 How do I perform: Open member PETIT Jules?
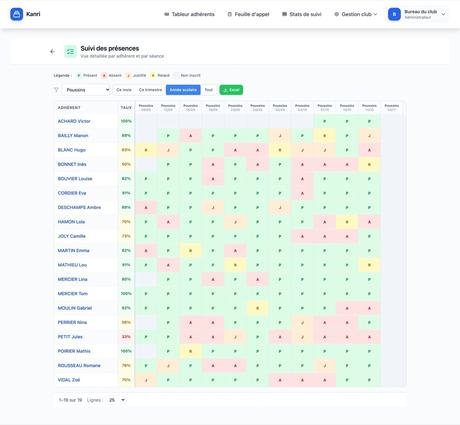tap(70, 336)
